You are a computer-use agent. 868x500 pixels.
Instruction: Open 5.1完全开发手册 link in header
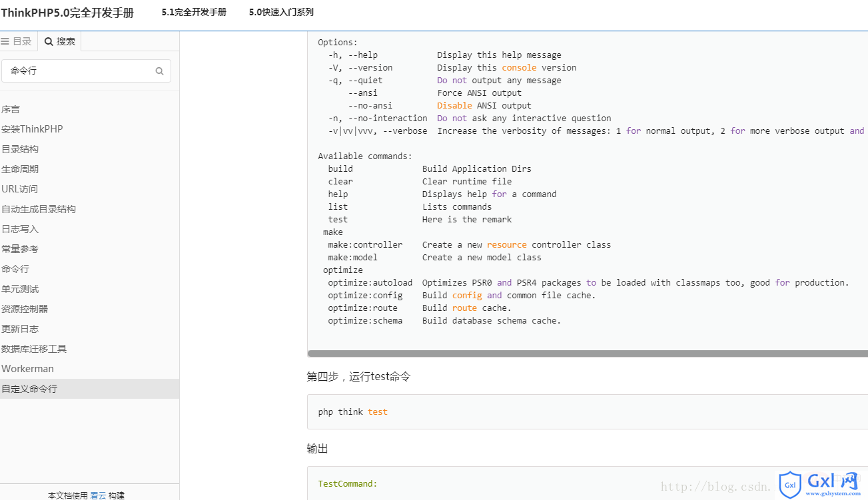194,12
